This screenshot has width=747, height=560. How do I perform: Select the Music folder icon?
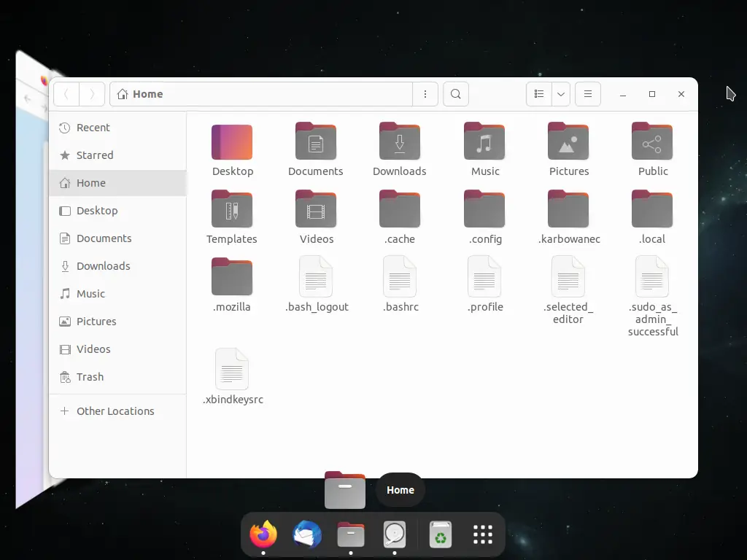click(484, 141)
